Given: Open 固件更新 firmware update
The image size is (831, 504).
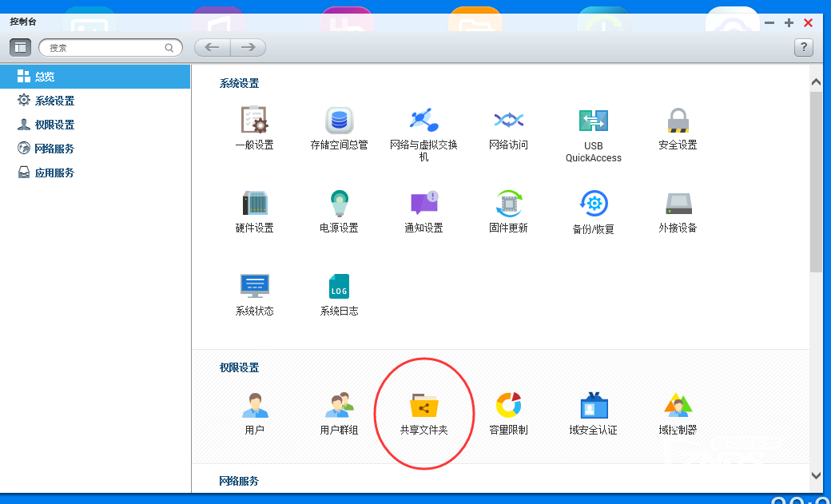Looking at the screenshot, I should [509, 203].
